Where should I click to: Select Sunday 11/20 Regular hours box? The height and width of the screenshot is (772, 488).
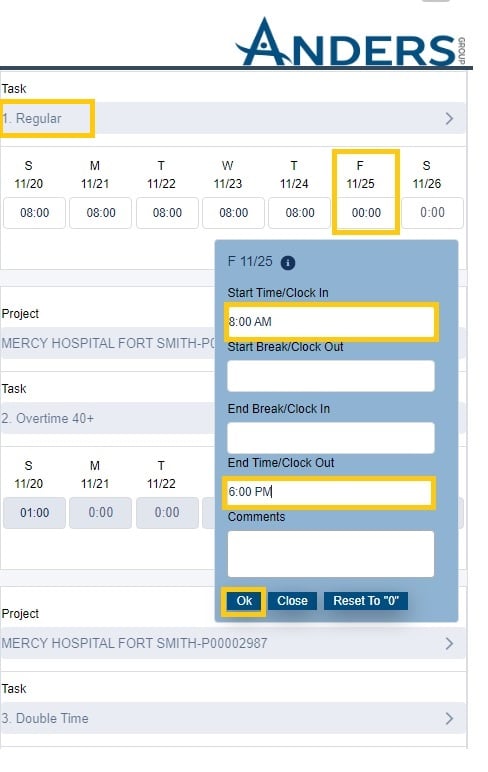click(34, 213)
